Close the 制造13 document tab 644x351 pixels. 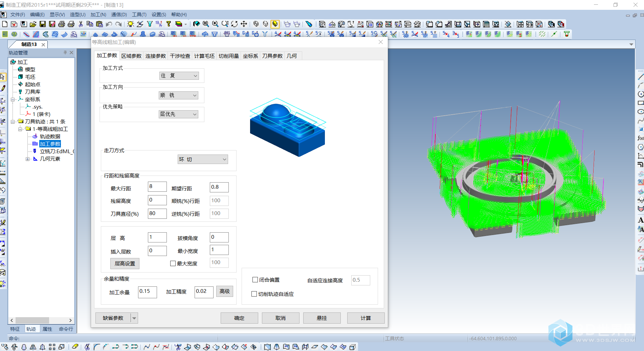coord(43,45)
